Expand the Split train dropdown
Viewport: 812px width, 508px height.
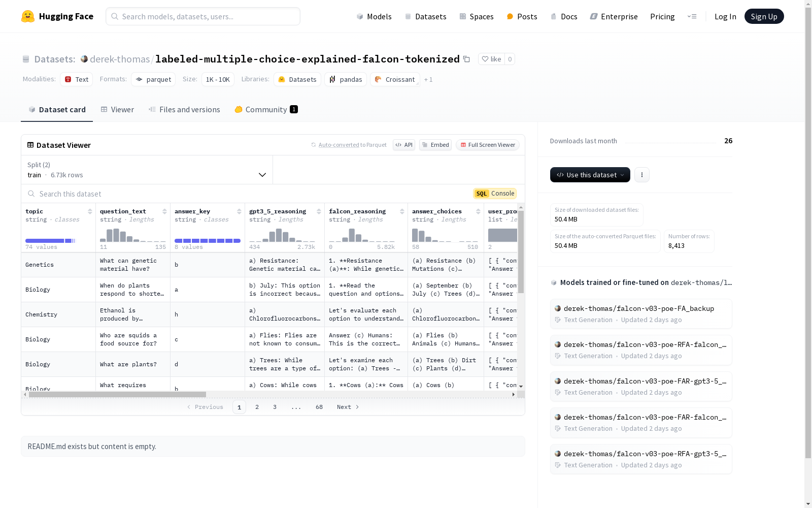pyautogui.click(x=147, y=170)
